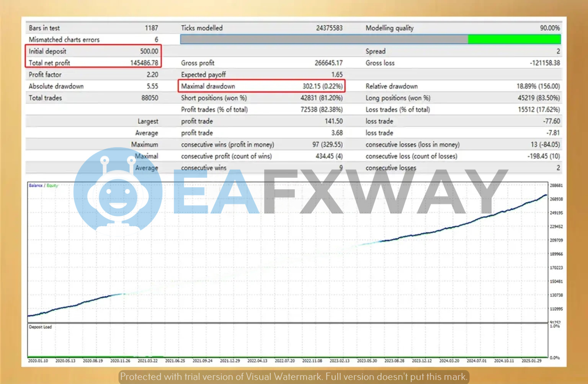Select the Initial deposit value 500.00

(x=149, y=51)
